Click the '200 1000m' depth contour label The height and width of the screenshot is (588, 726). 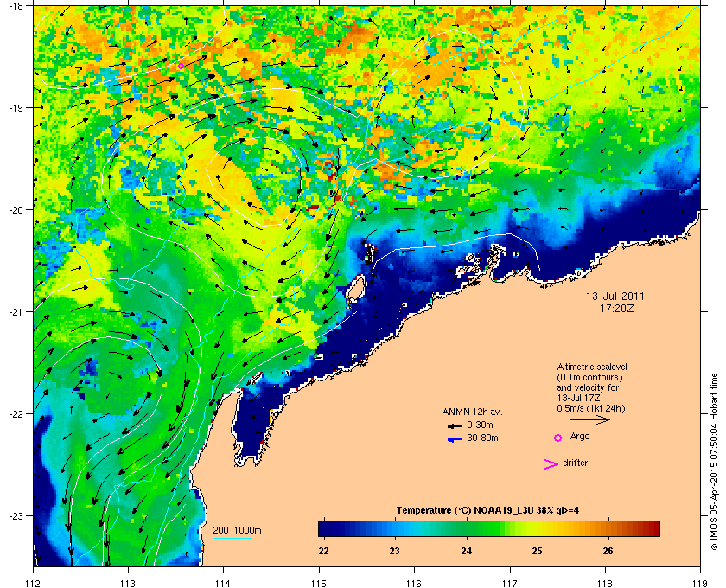[237, 530]
